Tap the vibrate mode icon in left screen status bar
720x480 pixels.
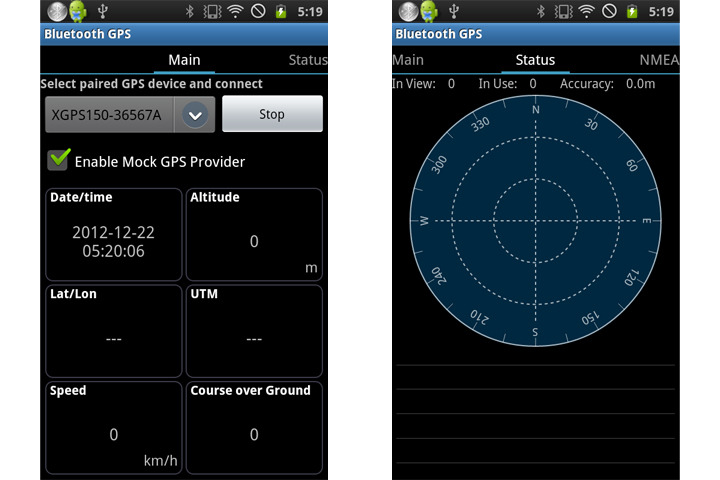pos(212,11)
